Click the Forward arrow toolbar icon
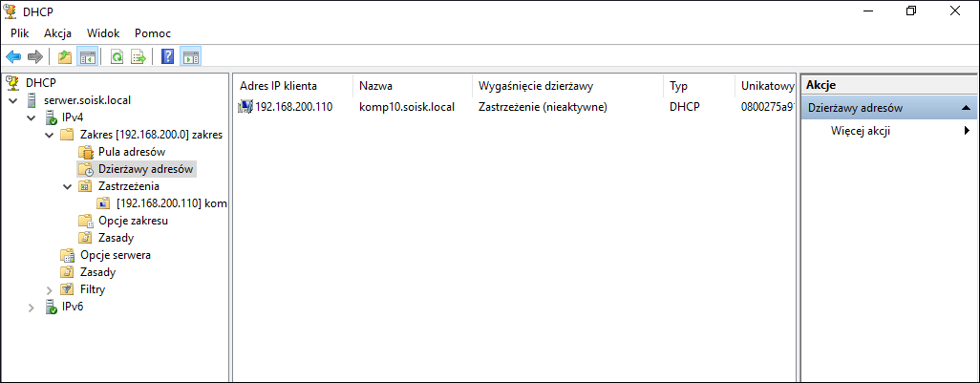The height and width of the screenshot is (383, 980). 34,57
